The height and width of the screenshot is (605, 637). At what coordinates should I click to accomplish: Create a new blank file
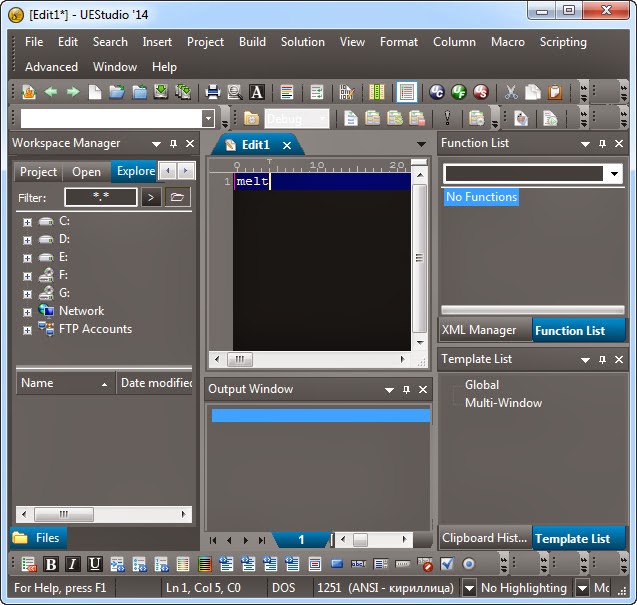tap(95, 92)
